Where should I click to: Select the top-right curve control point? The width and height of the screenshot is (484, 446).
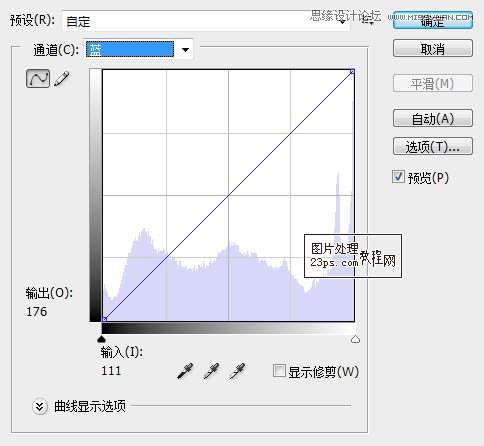pos(352,72)
